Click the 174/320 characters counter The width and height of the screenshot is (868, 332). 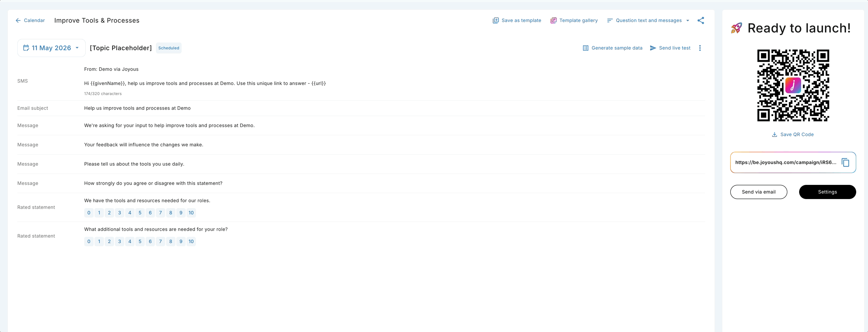(103, 94)
